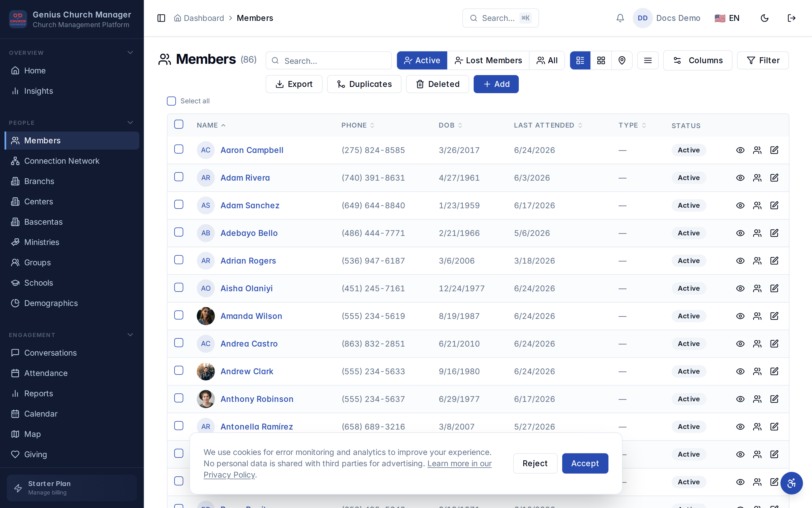Reject the cookies notice
This screenshot has height=508, width=812.
point(535,463)
